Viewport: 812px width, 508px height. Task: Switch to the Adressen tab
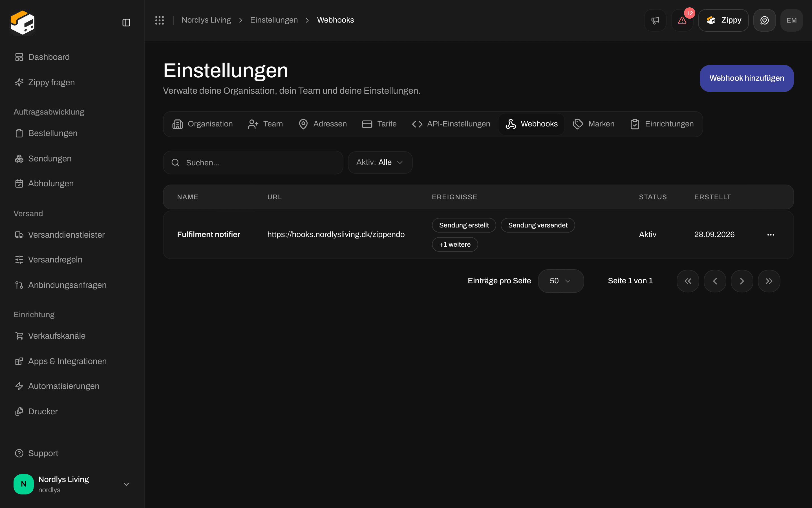coord(323,124)
